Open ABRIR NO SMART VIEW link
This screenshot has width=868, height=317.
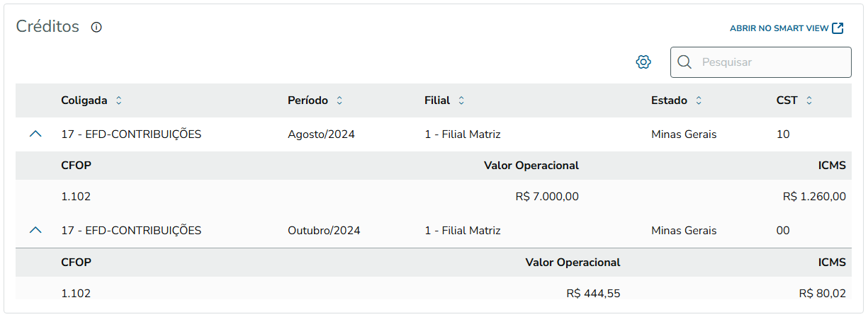(x=779, y=28)
